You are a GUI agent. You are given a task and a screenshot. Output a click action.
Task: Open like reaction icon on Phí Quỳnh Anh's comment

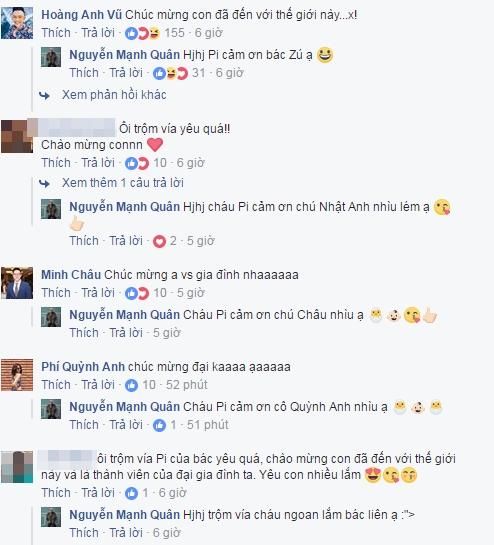(x=131, y=385)
